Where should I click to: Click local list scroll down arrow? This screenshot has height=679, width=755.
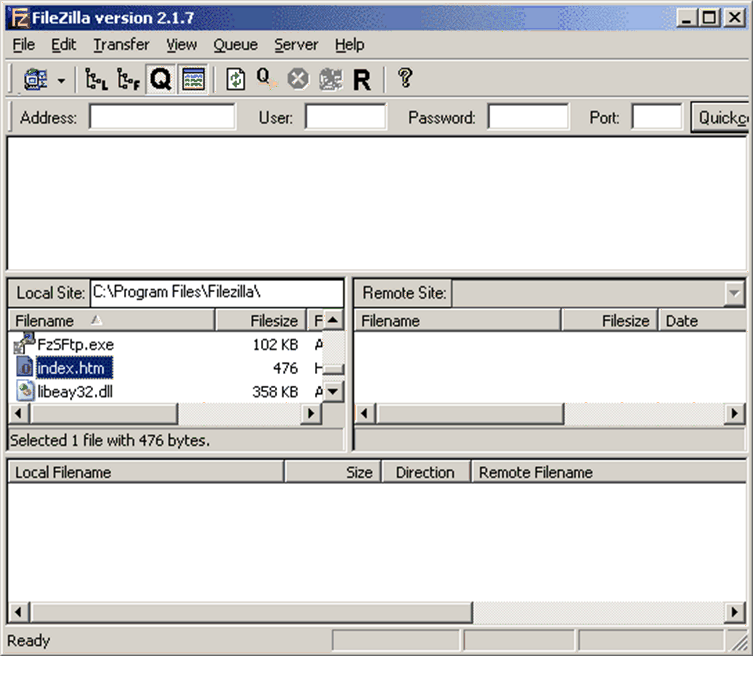(333, 392)
